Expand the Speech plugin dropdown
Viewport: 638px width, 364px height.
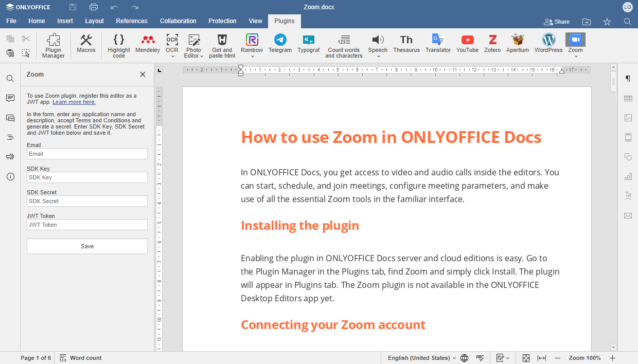click(x=378, y=56)
